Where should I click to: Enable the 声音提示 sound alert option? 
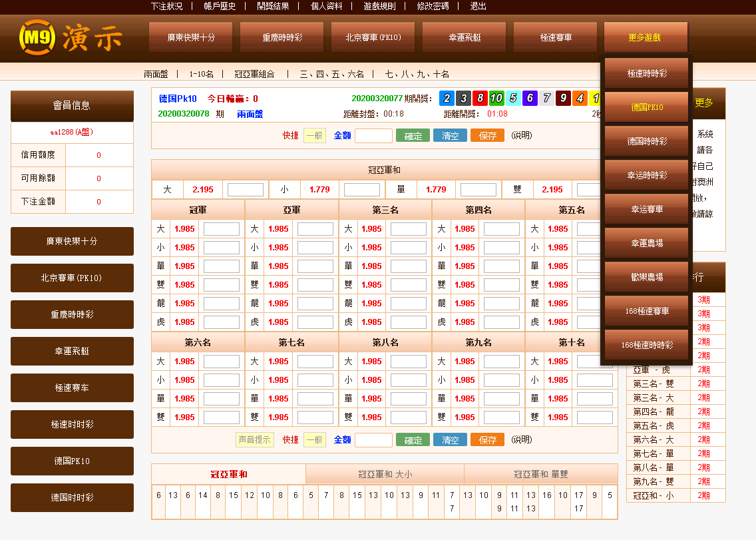pos(255,439)
